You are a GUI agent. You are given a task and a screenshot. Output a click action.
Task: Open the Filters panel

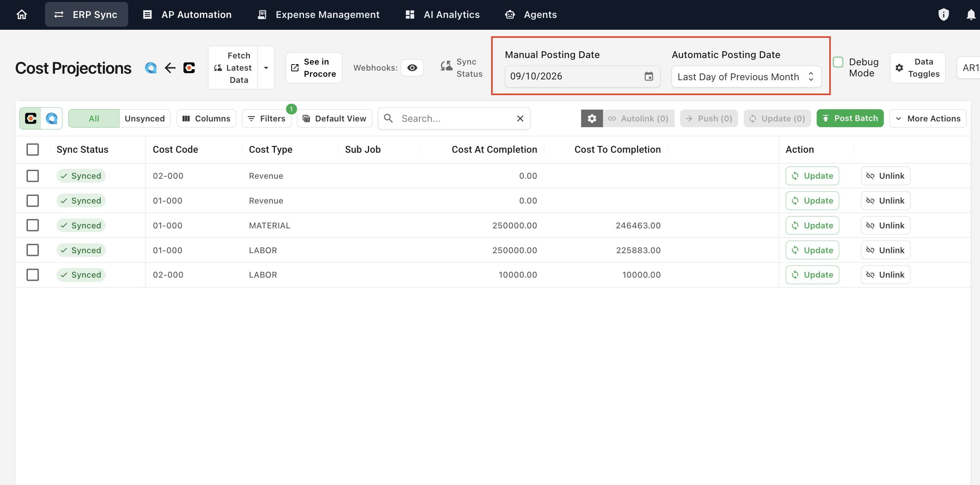[x=266, y=118]
